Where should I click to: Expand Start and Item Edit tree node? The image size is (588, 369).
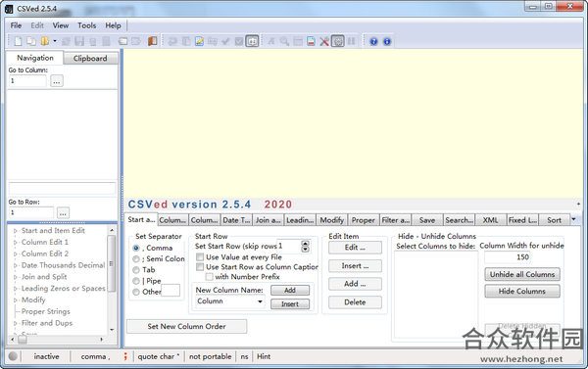coord(16,231)
